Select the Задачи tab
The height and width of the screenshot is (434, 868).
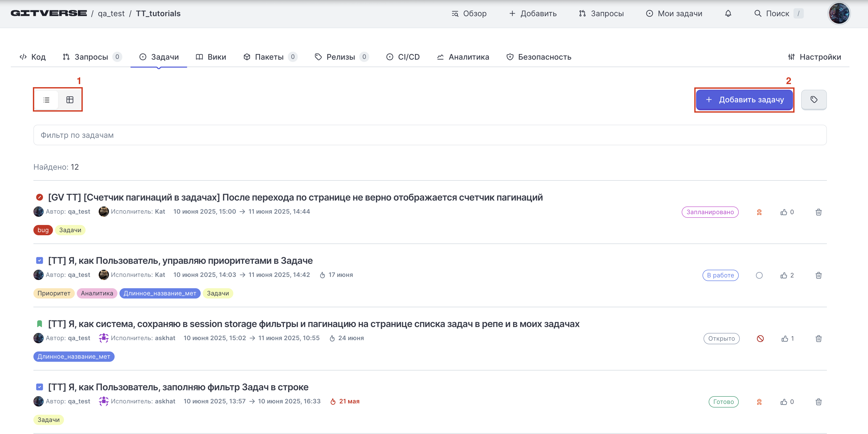tap(159, 57)
